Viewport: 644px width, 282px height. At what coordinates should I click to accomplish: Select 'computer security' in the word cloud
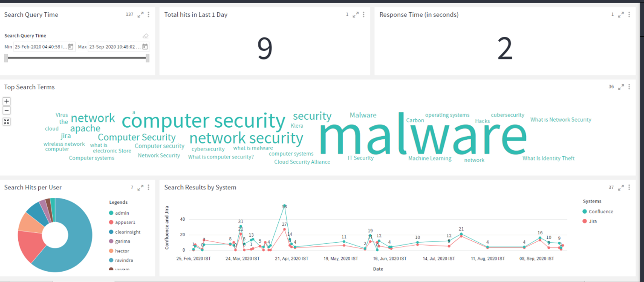203,121
